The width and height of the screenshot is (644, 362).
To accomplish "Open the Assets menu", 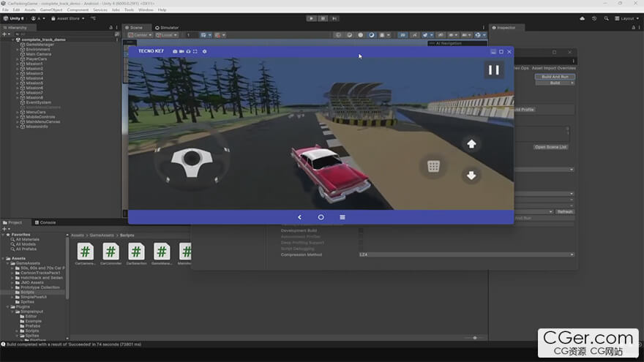I will (30, 10).
